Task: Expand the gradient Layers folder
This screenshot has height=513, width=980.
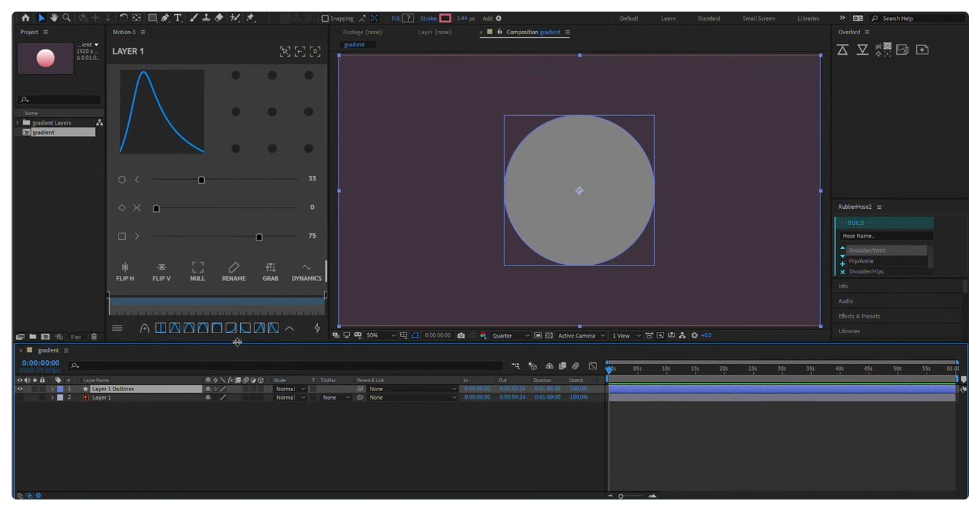Action: [17, 122]
